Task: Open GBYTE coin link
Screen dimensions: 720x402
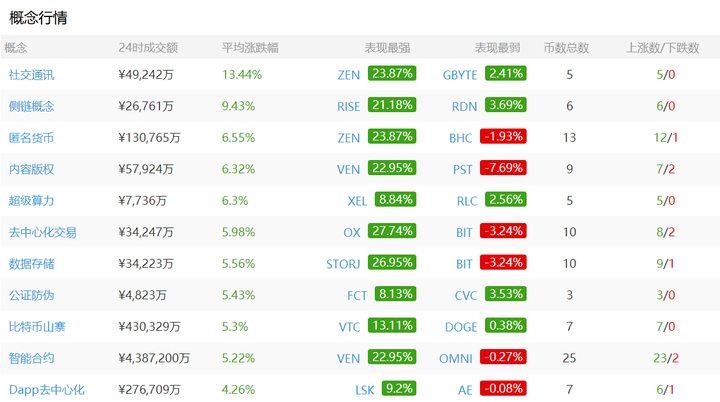Action: click(x=460, y=75)
